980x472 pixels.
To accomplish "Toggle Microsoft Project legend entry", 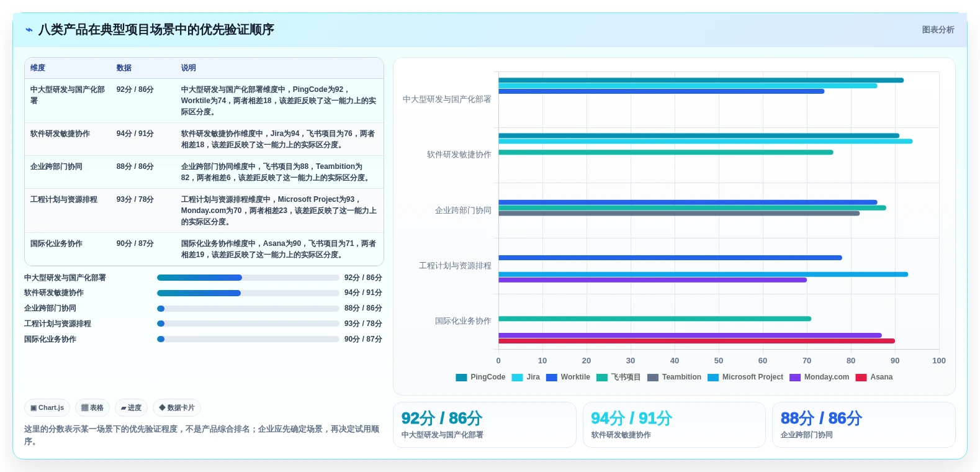I will click(x=745, y=377).
